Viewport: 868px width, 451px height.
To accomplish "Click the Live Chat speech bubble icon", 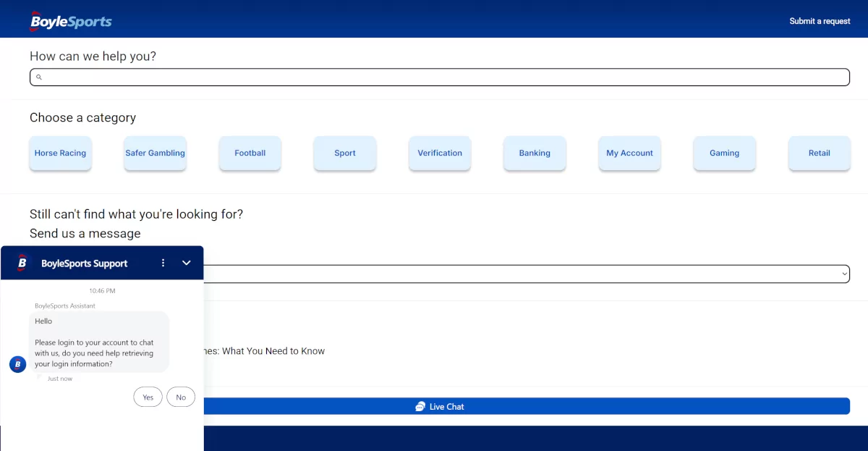I will [420, 407].
